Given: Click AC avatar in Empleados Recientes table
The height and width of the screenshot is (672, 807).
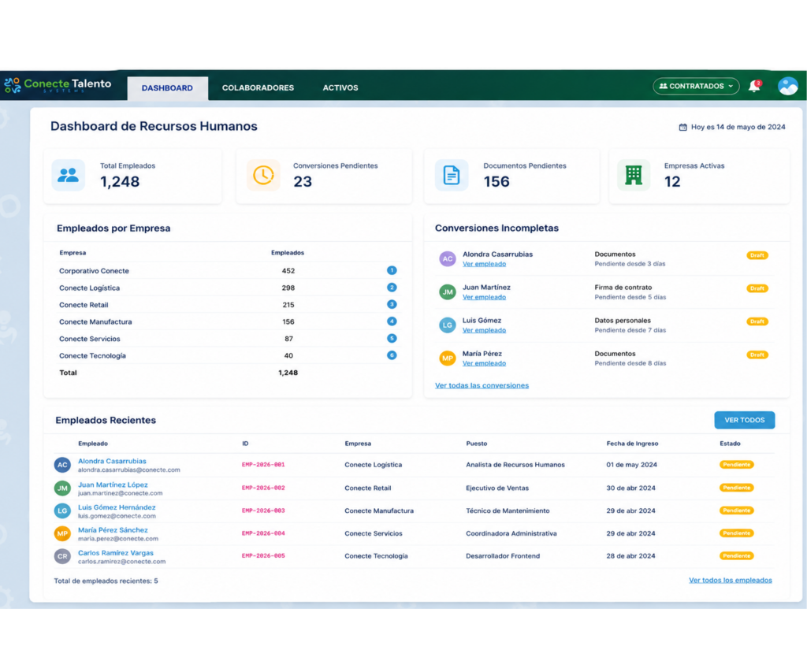Looking at the screenshot, I should 62,465.
